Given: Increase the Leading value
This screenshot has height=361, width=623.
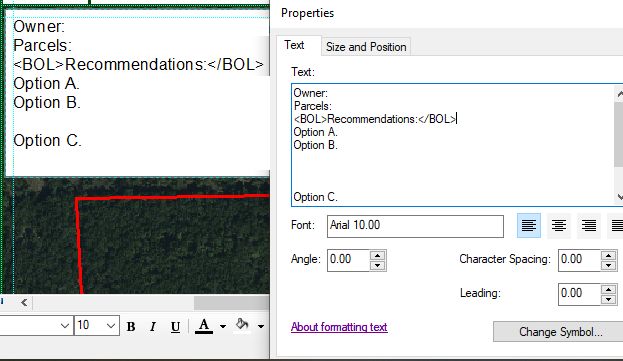Looking at the screenshot, I should pos(608,289).
